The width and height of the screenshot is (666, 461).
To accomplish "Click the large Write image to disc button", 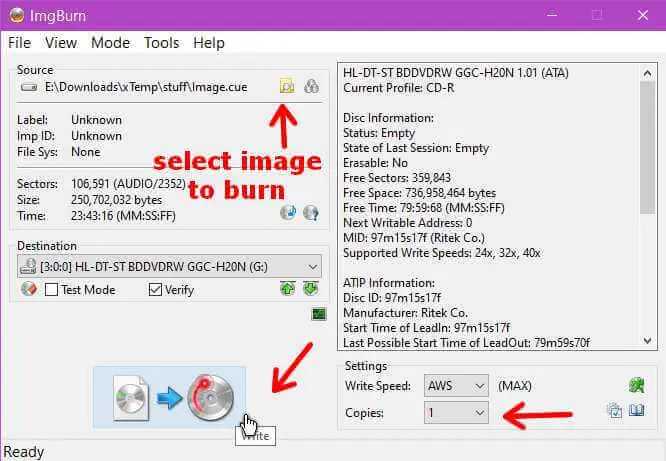I will click(x=169, y=397).
